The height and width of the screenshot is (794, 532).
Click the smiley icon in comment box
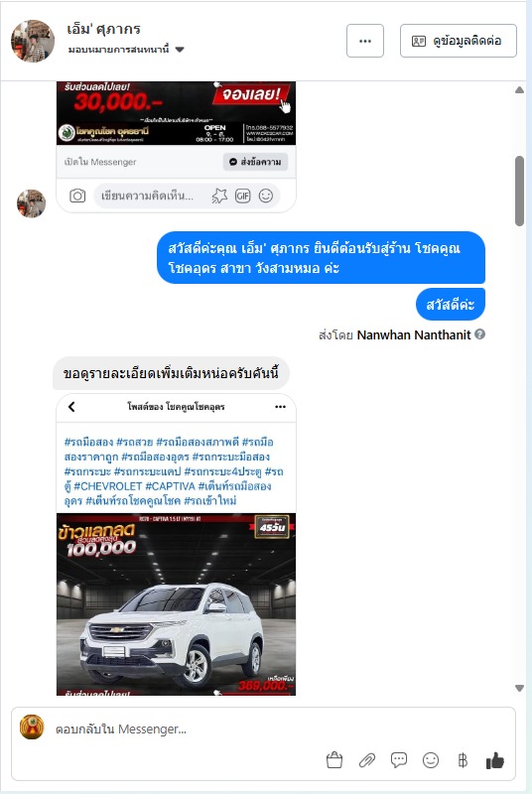click(x=266, y=196)
